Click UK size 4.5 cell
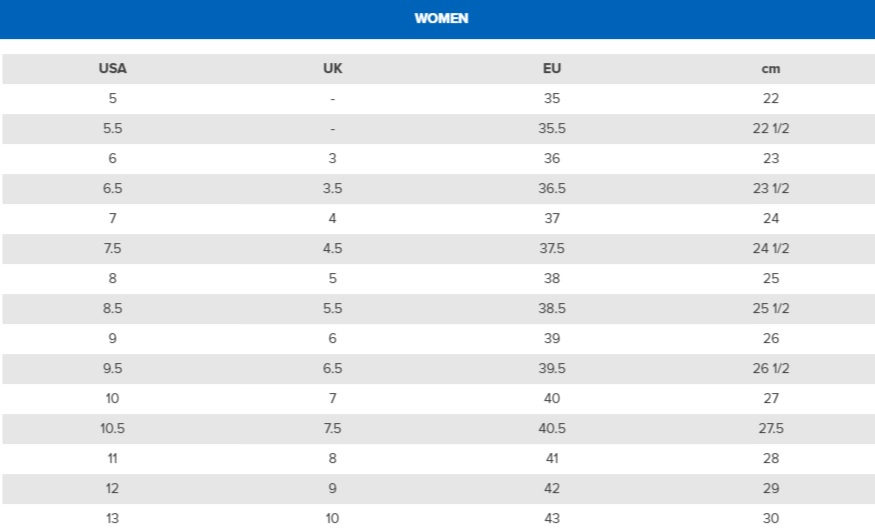The width and height of the screenshot is (875, 531). click(332, 248)
